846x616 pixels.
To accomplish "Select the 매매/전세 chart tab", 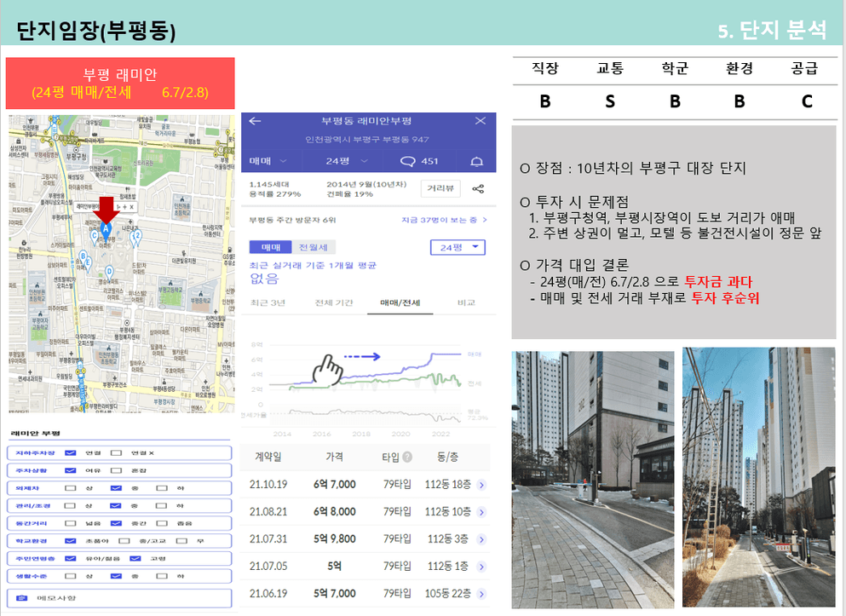I will coord(400,303).
